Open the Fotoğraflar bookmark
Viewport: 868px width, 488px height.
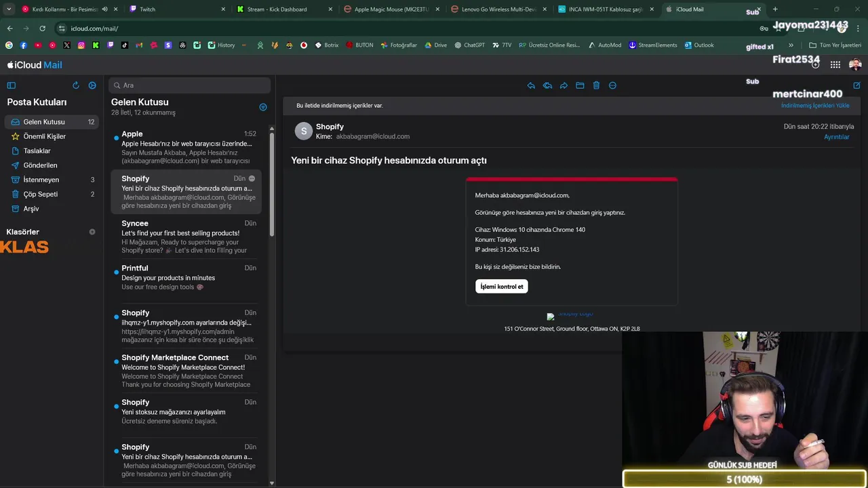pyautogui.click(x=399, y=45)
